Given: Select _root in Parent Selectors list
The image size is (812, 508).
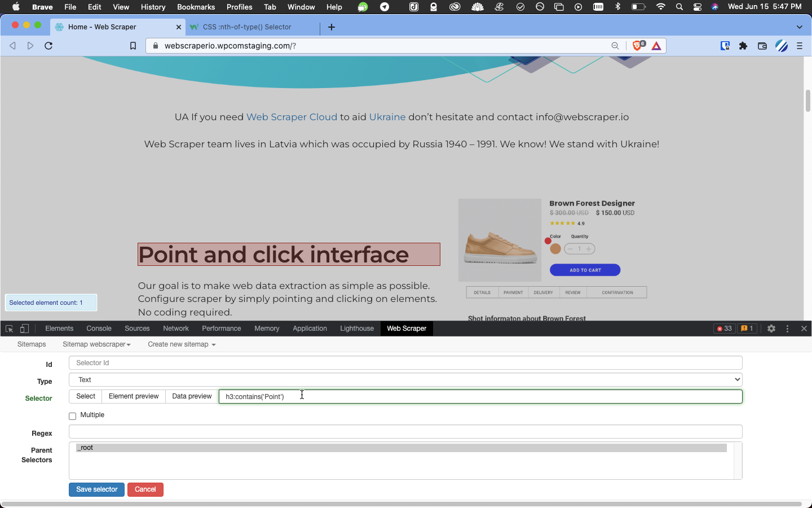Looking at the screenshot, I should tap(86, 448).
